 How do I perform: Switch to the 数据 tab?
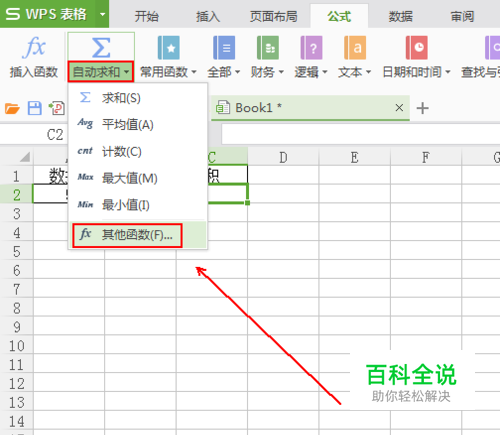tap(401, 16)
